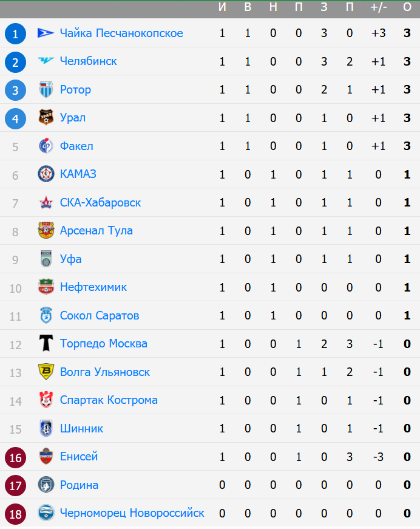Select the Шинник team name
This screenshot has height=529, width=420.
point(81,428)
